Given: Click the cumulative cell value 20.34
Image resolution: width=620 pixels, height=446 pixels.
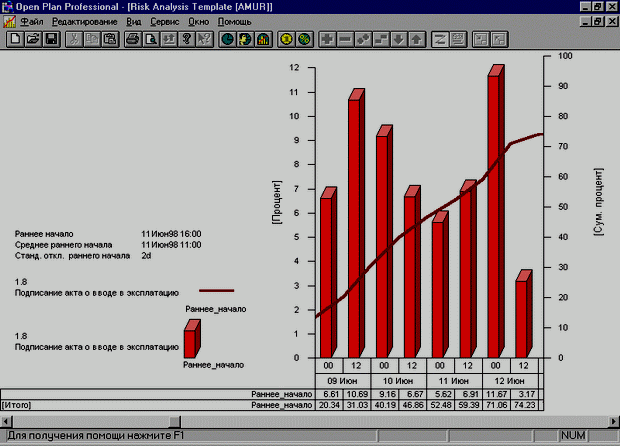Looking at the screenshot, I should (x=330, y=405).
